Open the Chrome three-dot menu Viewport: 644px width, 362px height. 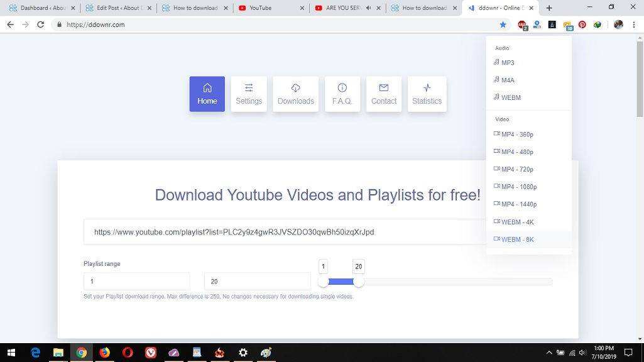point(634,25)
